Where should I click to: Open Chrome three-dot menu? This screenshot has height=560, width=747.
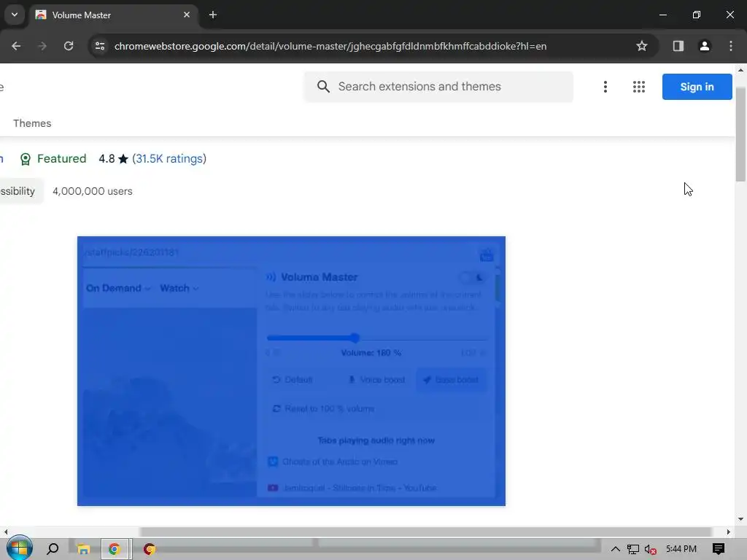click(731, 46)
